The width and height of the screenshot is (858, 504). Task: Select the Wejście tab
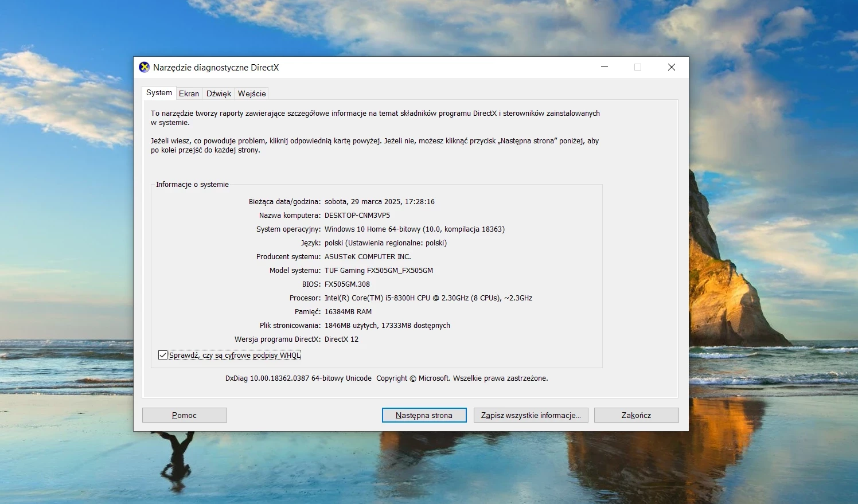[x=252, y=93]
